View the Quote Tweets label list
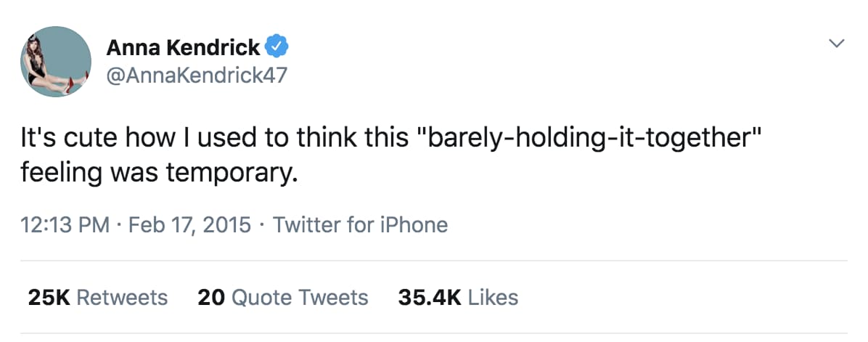868x342 pixels. pos(299,297)
